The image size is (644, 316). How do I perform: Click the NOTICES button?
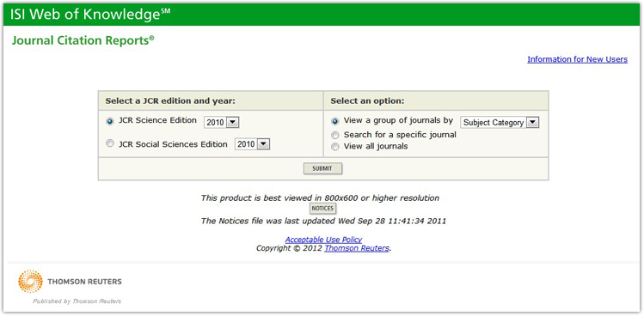point(322,209)
